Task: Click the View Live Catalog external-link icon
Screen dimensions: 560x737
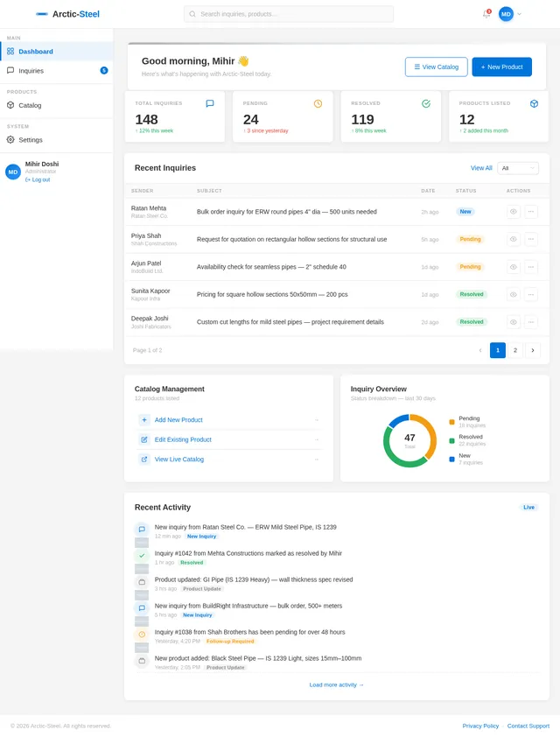Action: (x=144, y=460)
